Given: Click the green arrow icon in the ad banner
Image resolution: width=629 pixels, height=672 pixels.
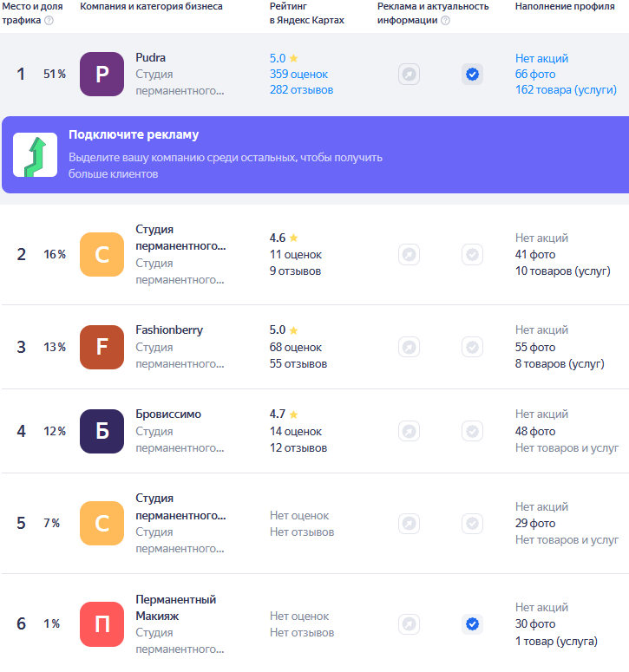Looking at the screenshot, I should [36, 155].
